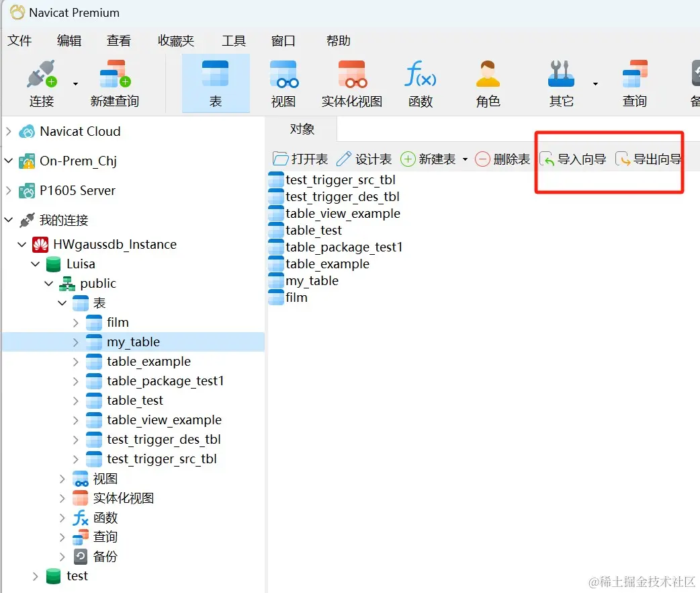Select the 表 table toolbar button
This screenshot has height=593, width=700.
216,83
